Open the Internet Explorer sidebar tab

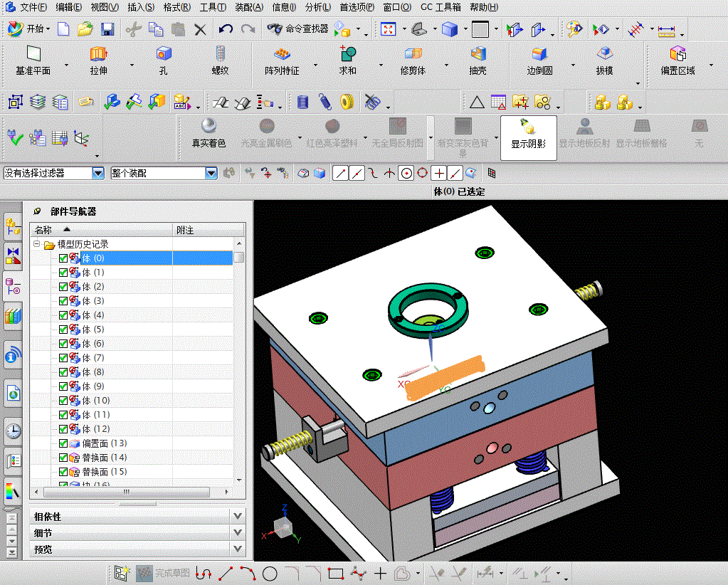click(13, 394)
